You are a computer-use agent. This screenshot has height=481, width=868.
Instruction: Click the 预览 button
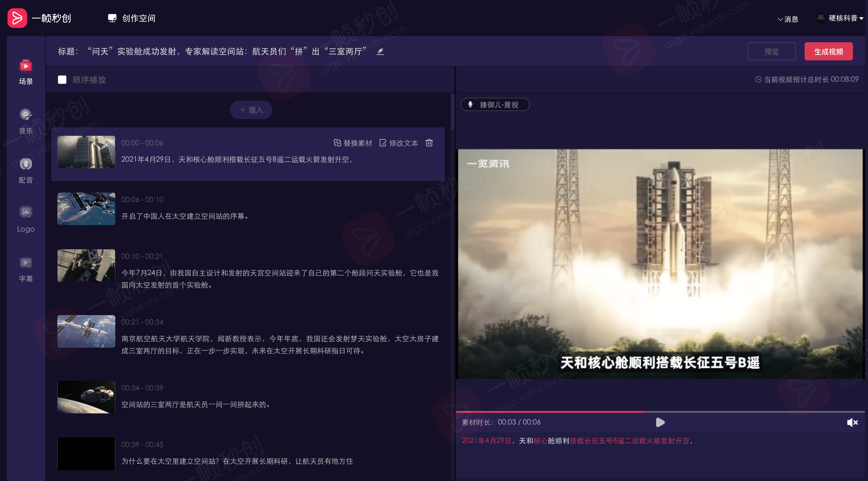[x=772, y=51]
